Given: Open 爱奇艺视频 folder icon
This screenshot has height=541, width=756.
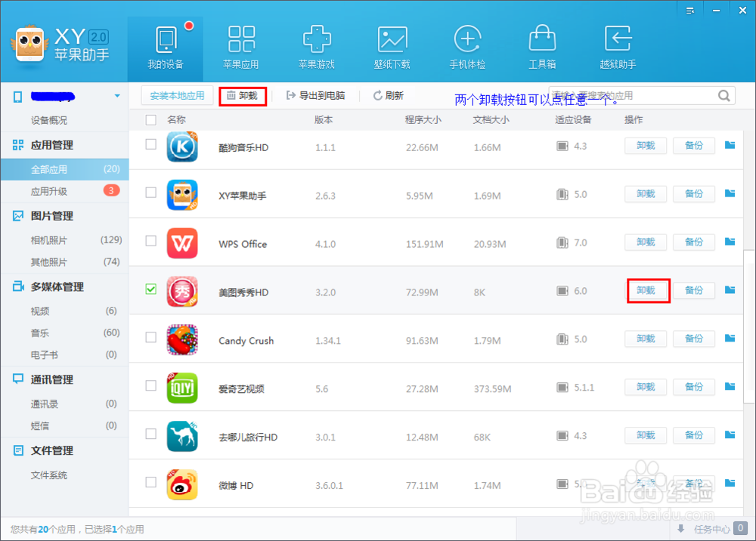Looking at the screenshot, I should click(x=730, y=386).
